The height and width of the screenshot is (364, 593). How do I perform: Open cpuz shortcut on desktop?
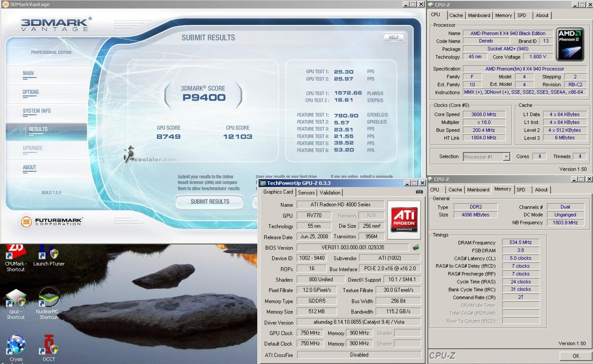(x=16, y=304)
